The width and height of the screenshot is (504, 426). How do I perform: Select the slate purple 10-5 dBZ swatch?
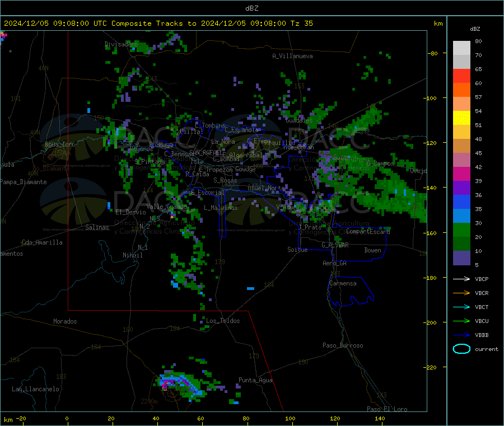click(461, 258)
